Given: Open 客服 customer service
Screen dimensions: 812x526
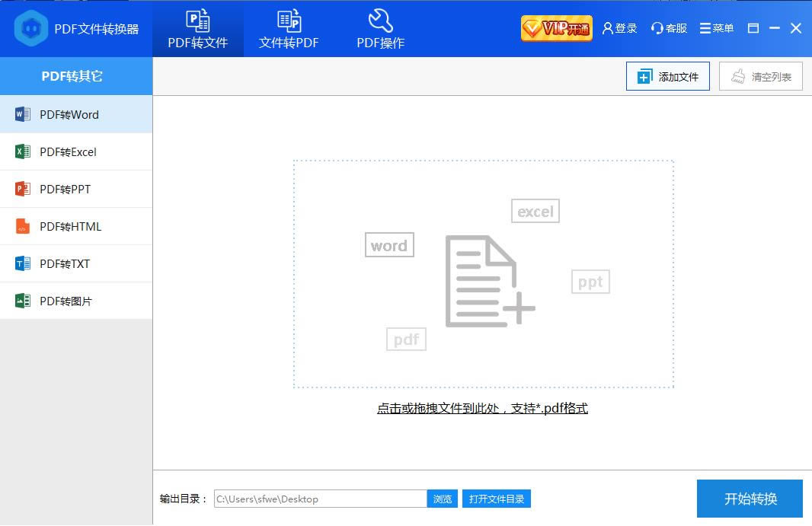Looking at the screenshot, I should (669, 28).
